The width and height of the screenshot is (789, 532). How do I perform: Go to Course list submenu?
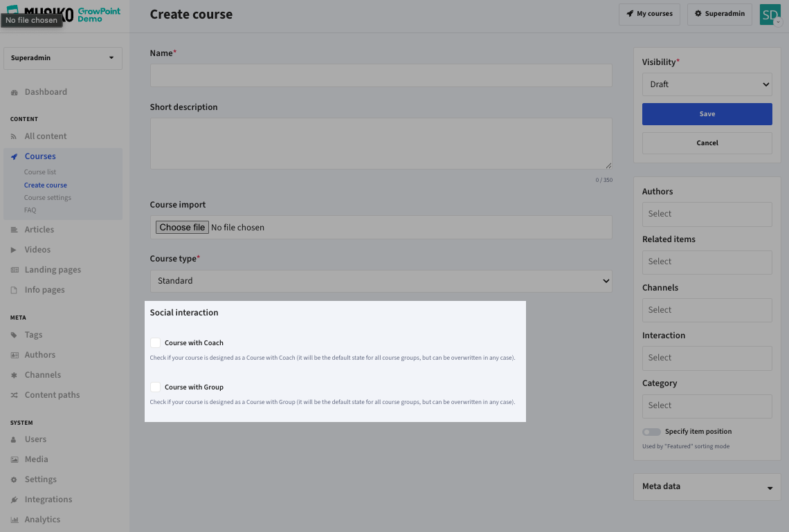click(39, 172)
